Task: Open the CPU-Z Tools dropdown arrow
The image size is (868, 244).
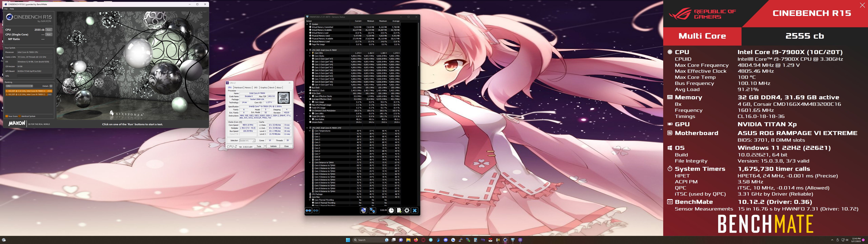Action: coord(265,146)
